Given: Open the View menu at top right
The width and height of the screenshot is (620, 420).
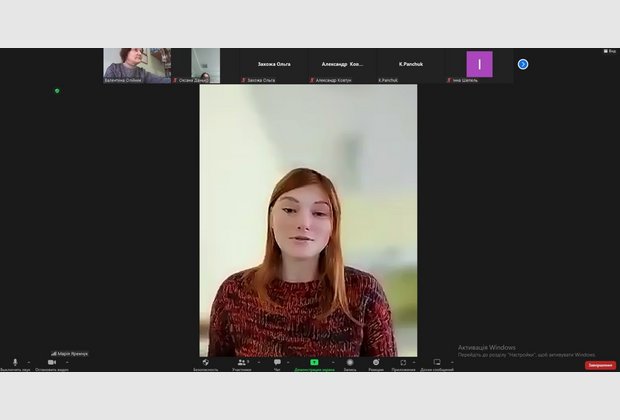Looking at the screenshot, I should (609, 51).
